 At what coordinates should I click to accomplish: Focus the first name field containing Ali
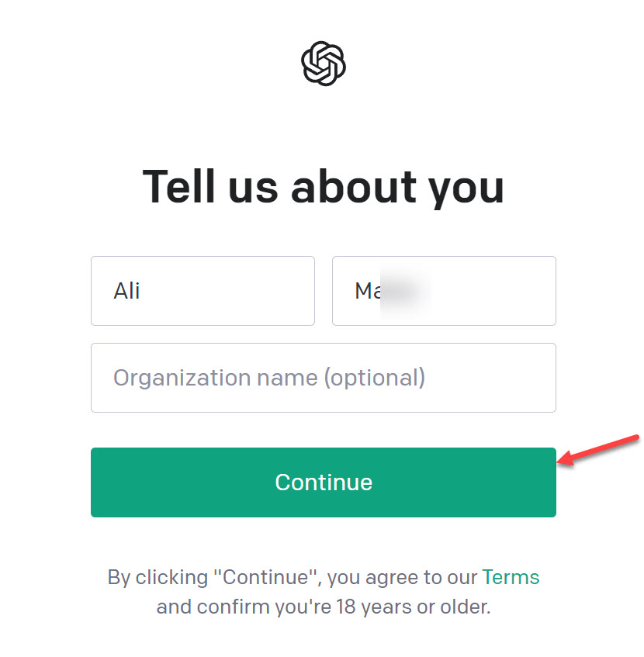pyautogui.click(x=203, y=291)
